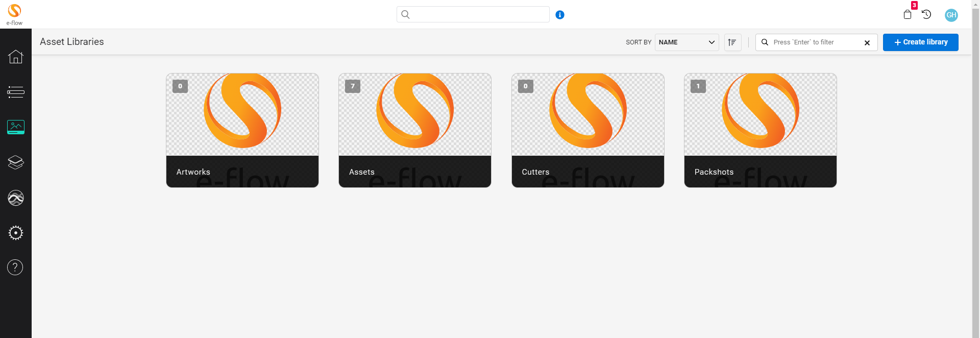Click the e-flow logo in the top-left corner

pos(14,14)
